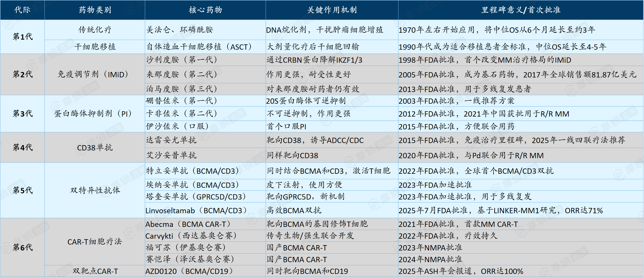Image resolution: width=644 pixels, height=277 pixels.
Task: Select 埃纳妥单抗（BCMA/CD3）cell
Action: (205, 185)
